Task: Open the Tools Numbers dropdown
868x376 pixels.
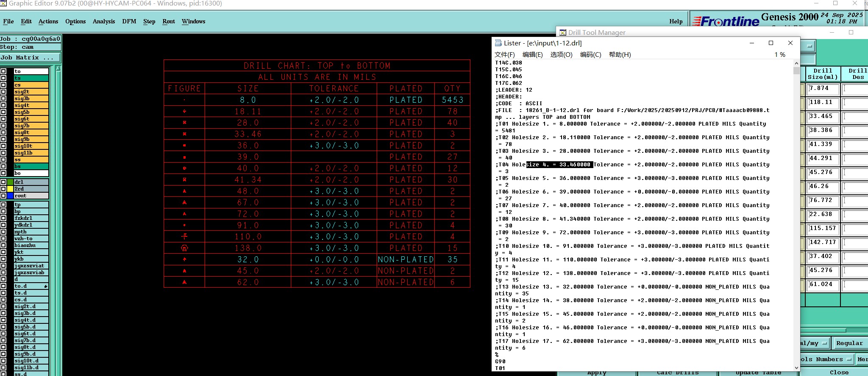Action: click(827, 359)
